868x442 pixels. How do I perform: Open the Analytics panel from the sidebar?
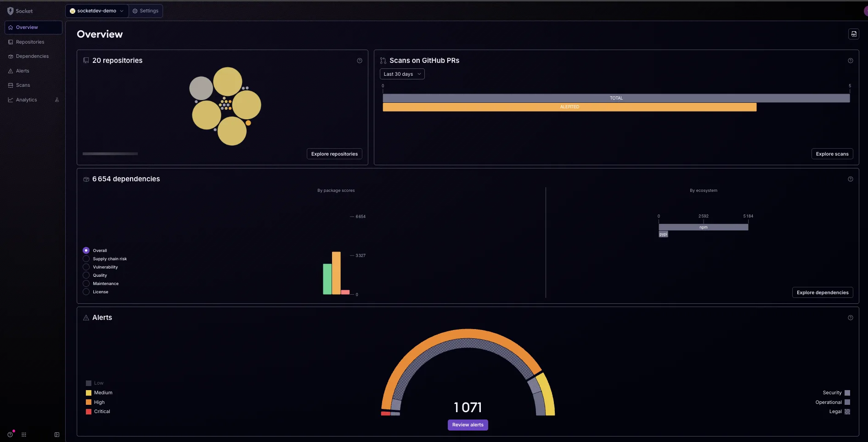pyautogui.click(x=26, y=100)
